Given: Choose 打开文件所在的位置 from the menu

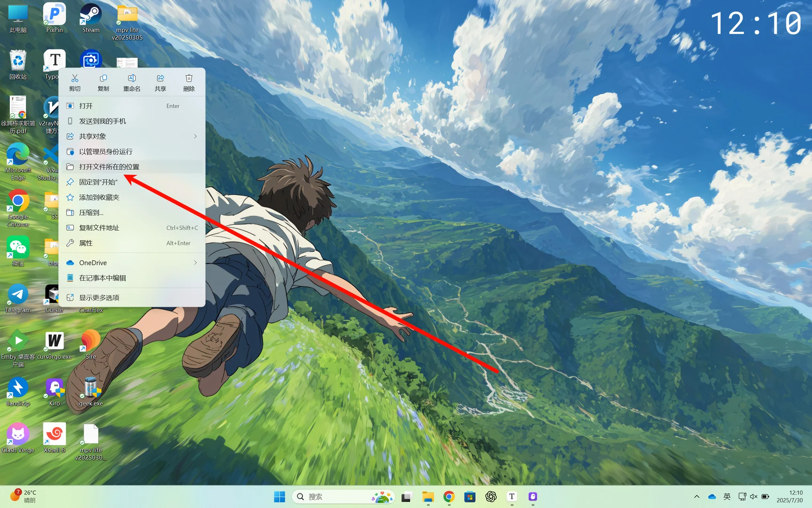Looking at the screenshot, I should (x=109, y=167).
